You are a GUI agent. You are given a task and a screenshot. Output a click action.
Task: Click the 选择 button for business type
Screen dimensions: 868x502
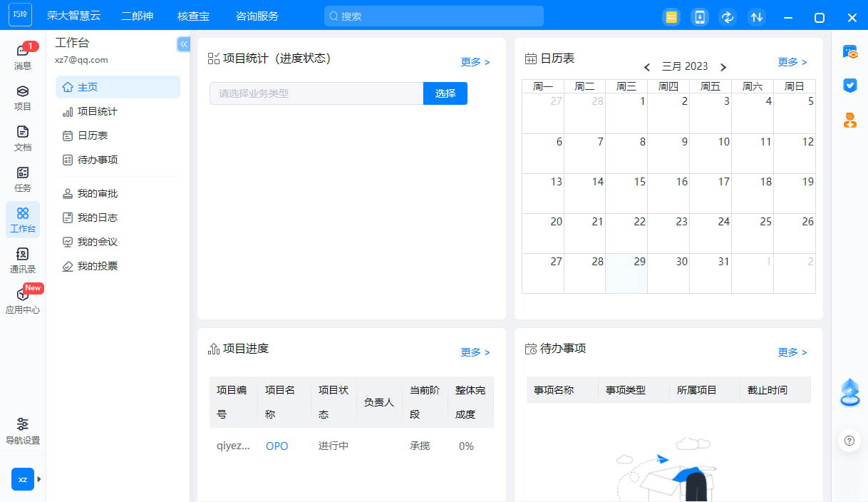pos(445,93)
